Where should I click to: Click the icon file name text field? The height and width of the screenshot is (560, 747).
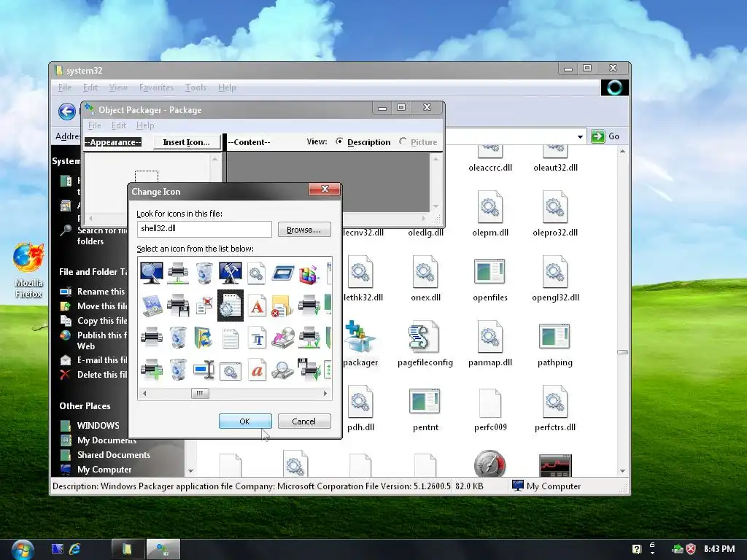click(x=204, y=228)
